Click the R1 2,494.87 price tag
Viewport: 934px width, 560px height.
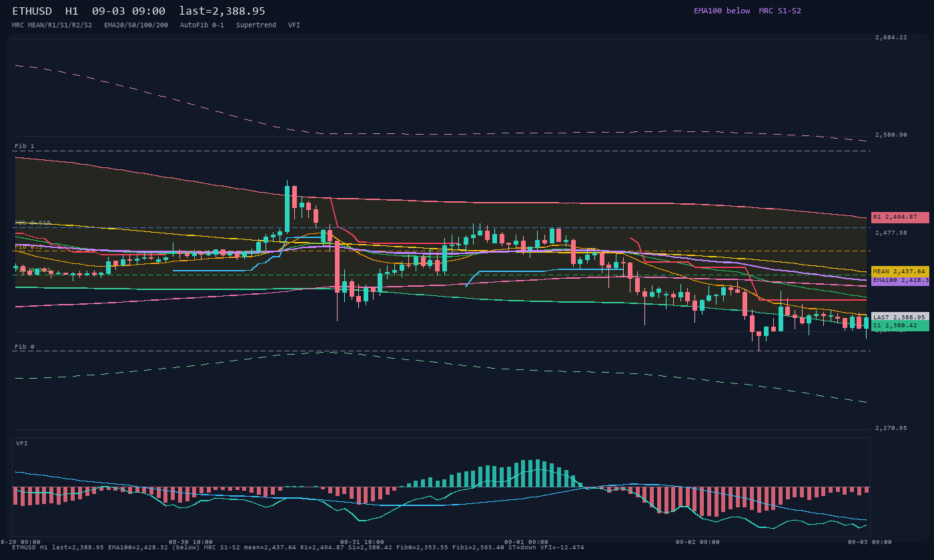(900, 217)
